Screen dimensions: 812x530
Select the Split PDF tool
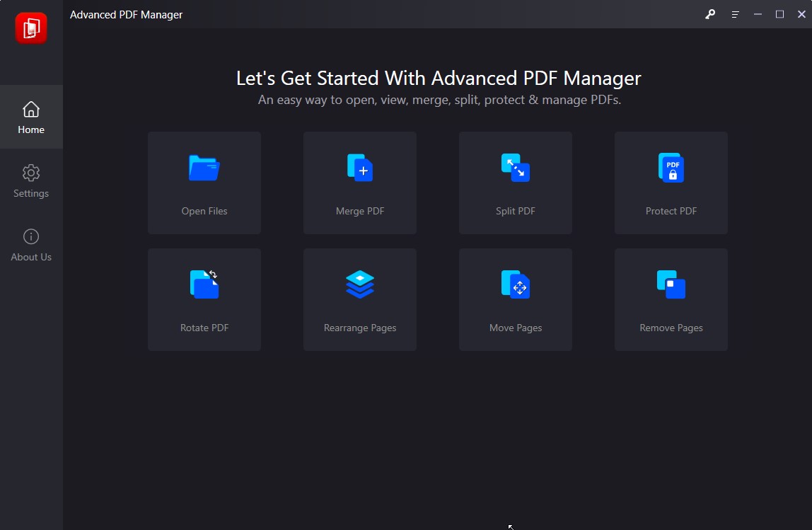(x=515, y=183)
